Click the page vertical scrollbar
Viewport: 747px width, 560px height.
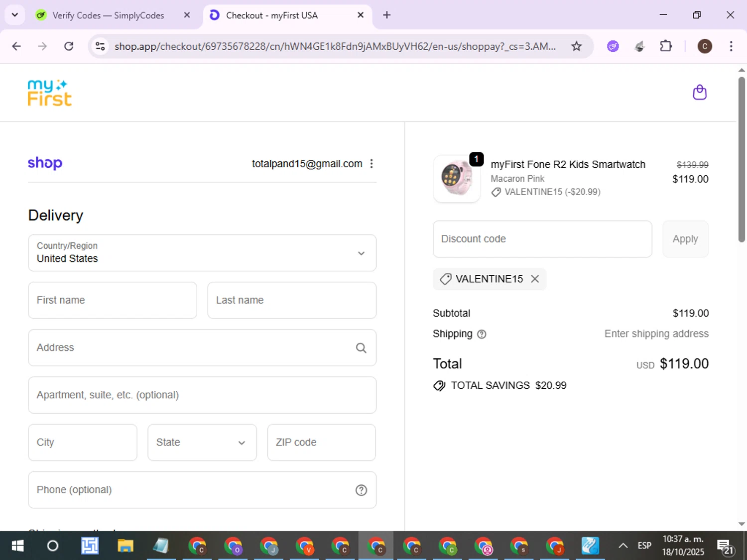click(742, 159)
